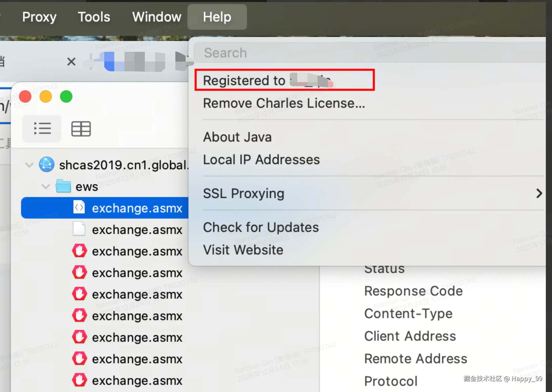552x392 pixels.
Task: Open the Proxy menu
Action: click(39, 17)
